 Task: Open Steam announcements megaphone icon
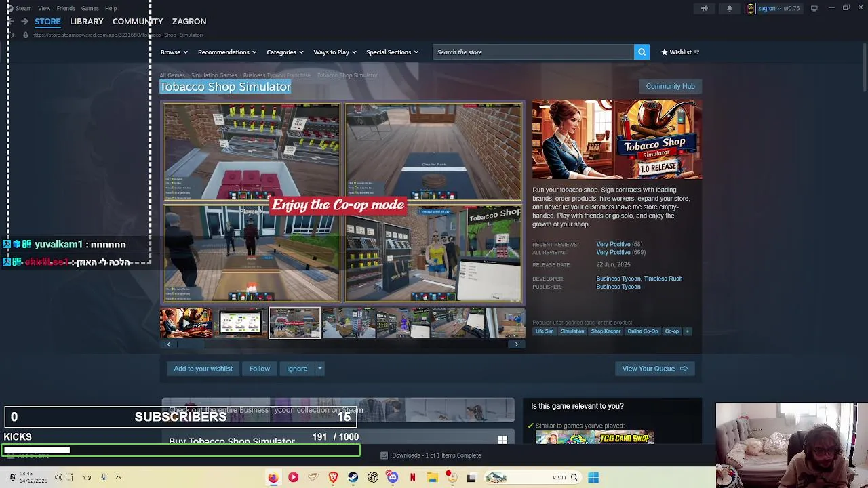point(704,8)
